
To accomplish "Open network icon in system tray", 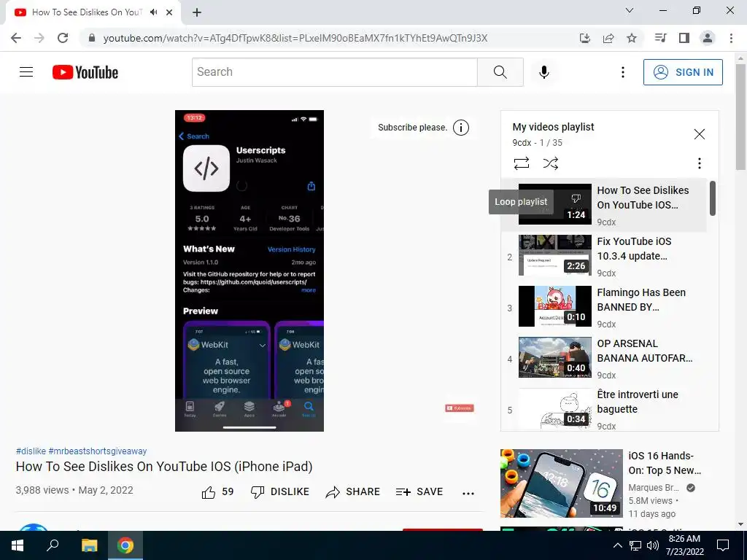I will [x=635, y=545].
